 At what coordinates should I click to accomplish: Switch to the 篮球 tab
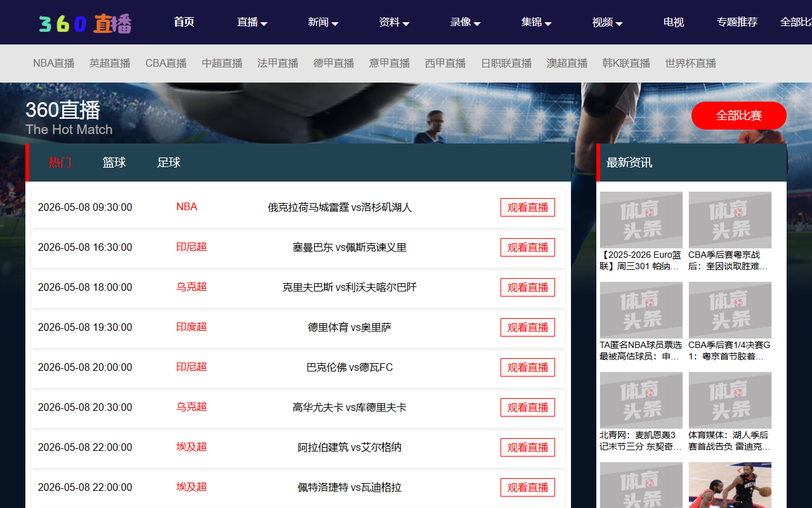click(x=114, y=163)
